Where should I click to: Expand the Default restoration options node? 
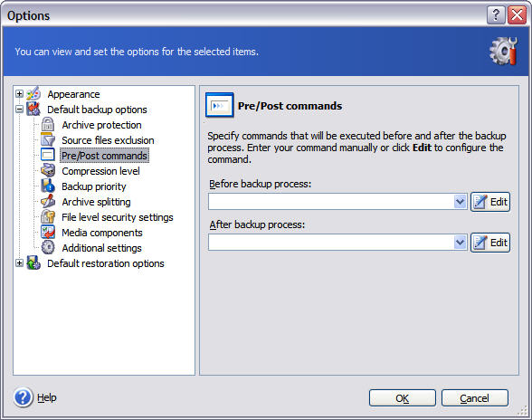tap(19, 263)
